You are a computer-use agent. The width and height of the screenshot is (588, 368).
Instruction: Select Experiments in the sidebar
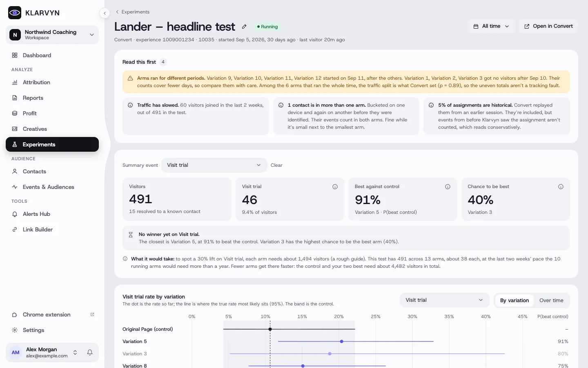tap(52, 144)
